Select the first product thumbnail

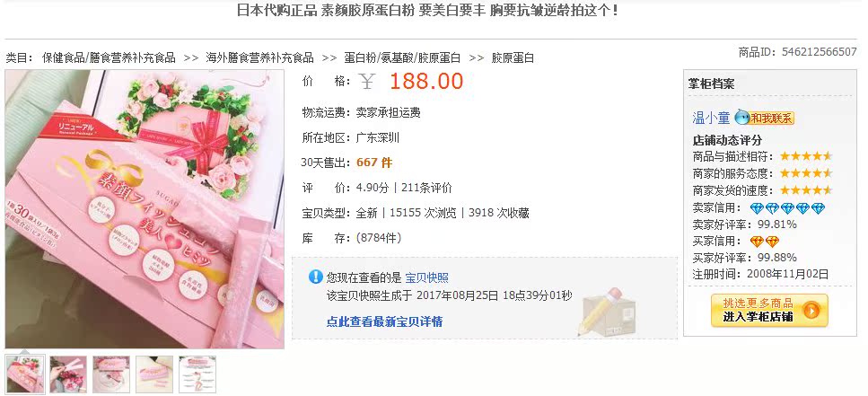click(25, 374)
